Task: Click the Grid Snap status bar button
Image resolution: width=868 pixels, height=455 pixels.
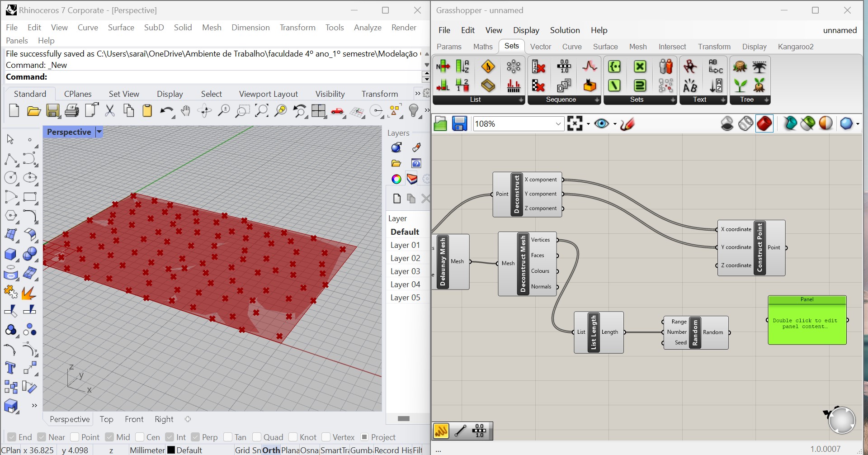Action: click(x=248, y=450)
